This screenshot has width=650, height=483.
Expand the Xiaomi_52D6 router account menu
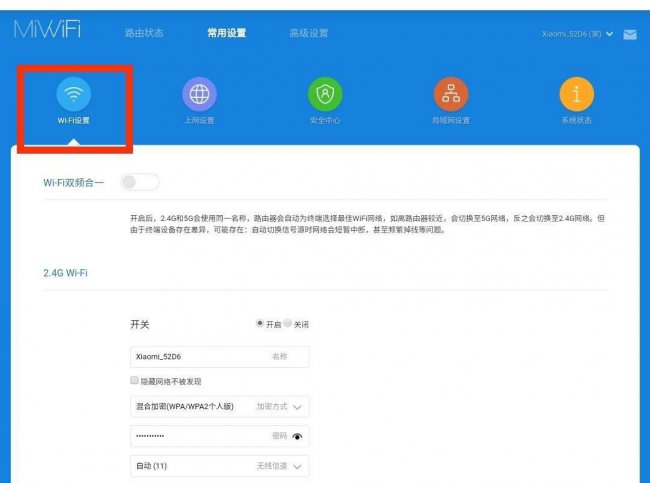[577, 34]
